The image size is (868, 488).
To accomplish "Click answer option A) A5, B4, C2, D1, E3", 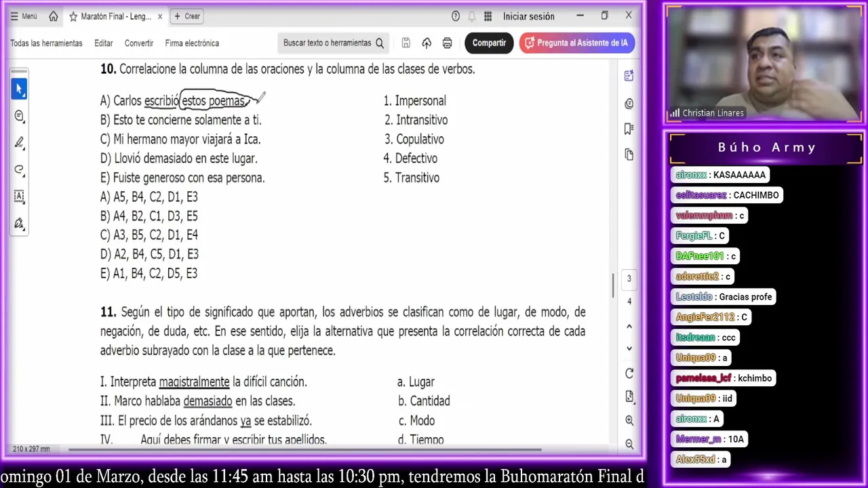I will (149, 197).
